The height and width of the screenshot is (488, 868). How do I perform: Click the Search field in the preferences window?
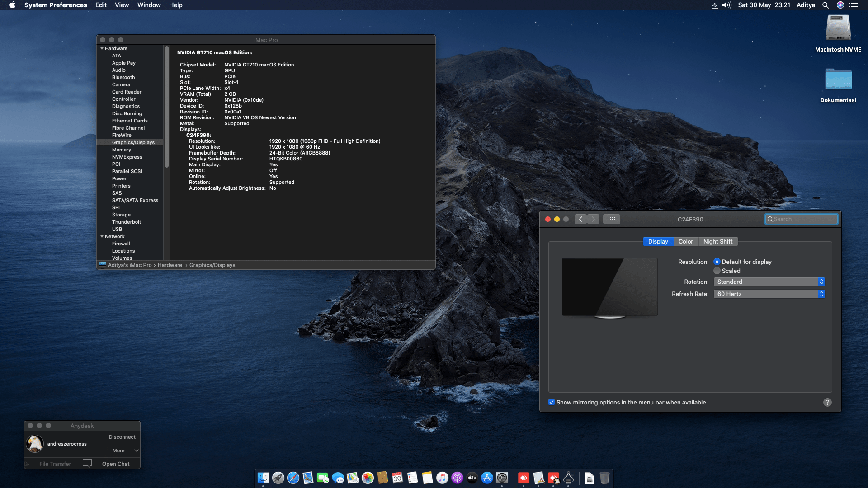[x=801, y=219]
